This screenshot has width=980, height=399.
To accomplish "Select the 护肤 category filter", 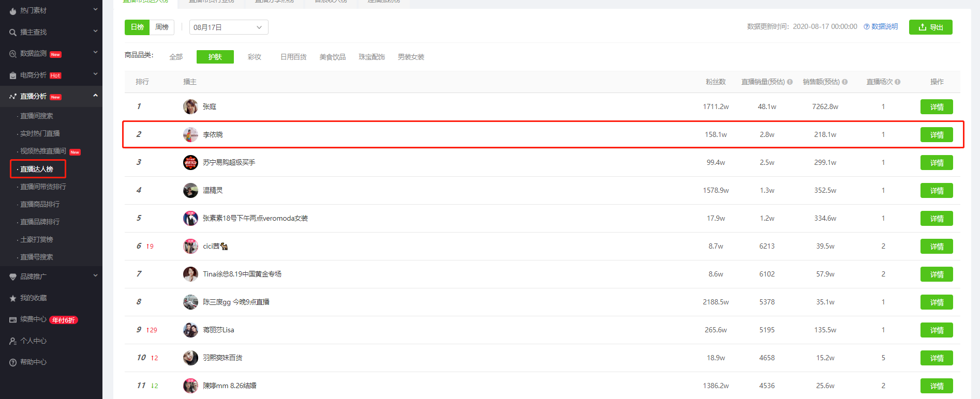I will click(215, 57).
